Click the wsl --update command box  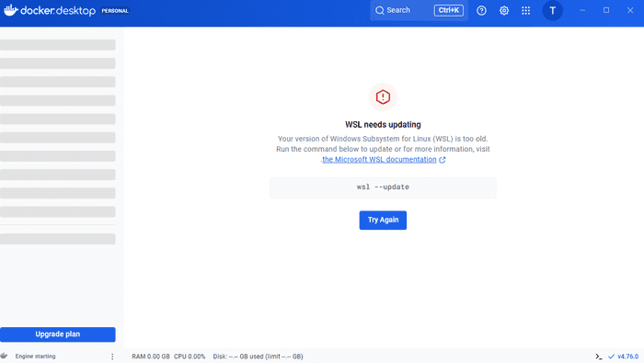[x=383, y=187]
